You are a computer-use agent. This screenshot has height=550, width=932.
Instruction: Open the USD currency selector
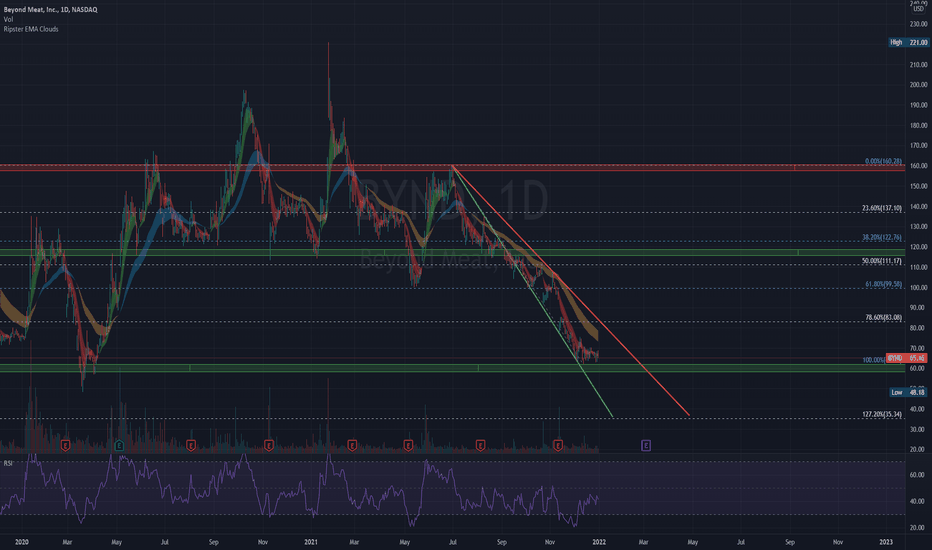pos(919,8)
